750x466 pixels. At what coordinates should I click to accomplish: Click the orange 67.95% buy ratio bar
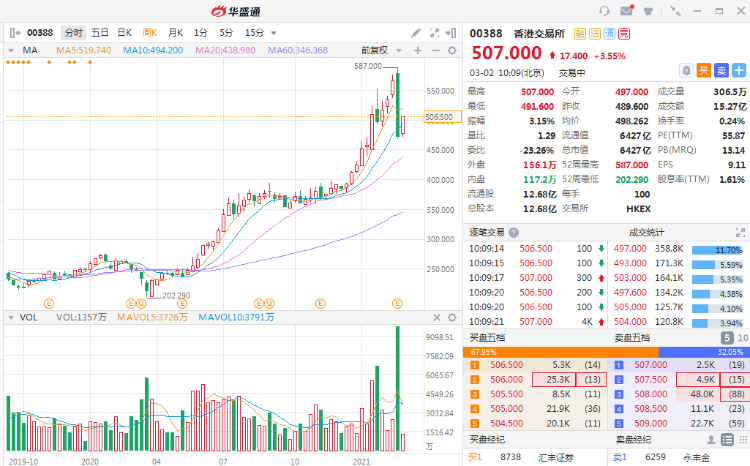[x=561, y=352]
